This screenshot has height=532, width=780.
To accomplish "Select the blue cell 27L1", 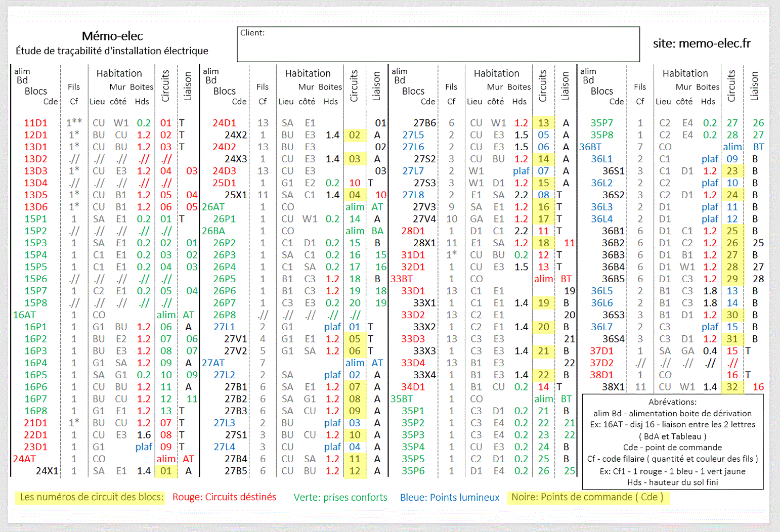I will [x=224, y=327].
